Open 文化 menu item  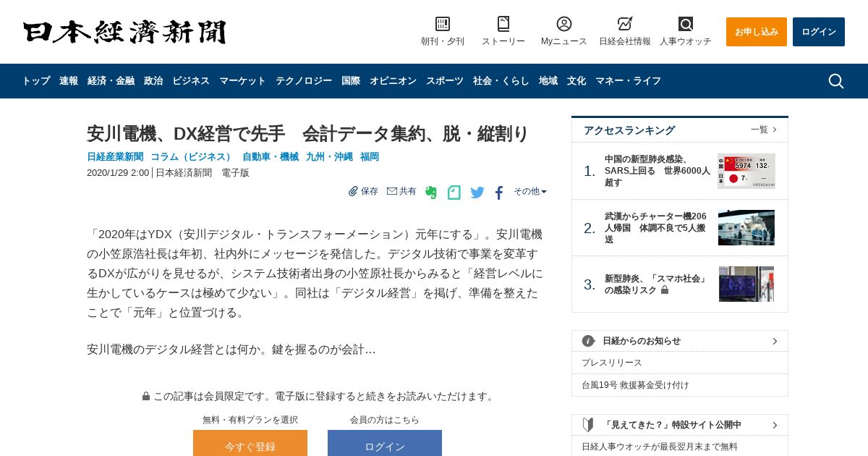(576, 81)
